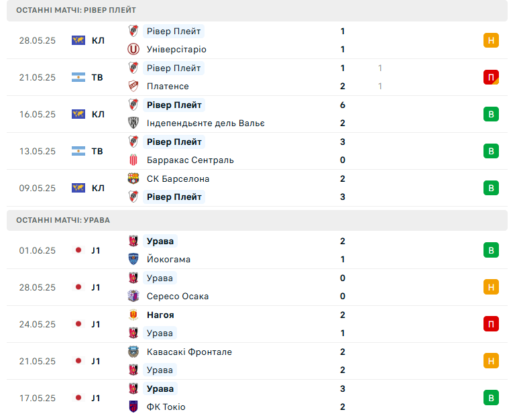Screen dimensions: 515x420
Task: Click the green В badge for Йокогама match
Action: coord(491,250)
